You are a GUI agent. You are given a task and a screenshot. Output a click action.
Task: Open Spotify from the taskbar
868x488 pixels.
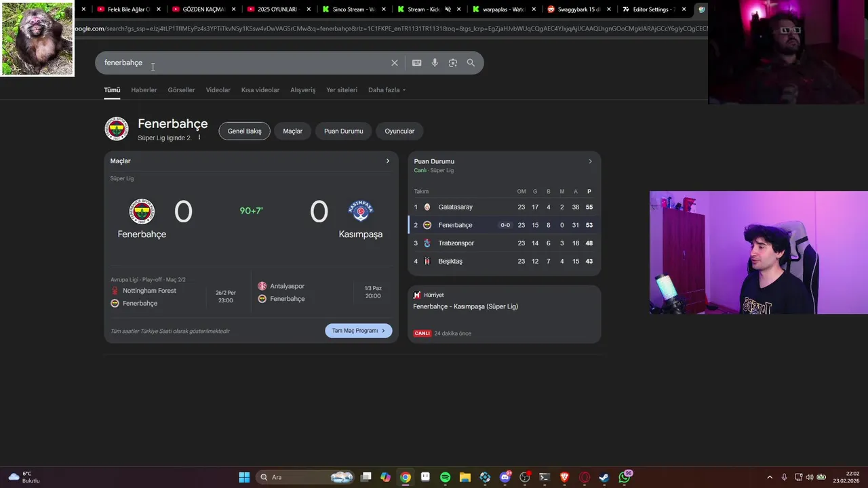pos(446,477)
